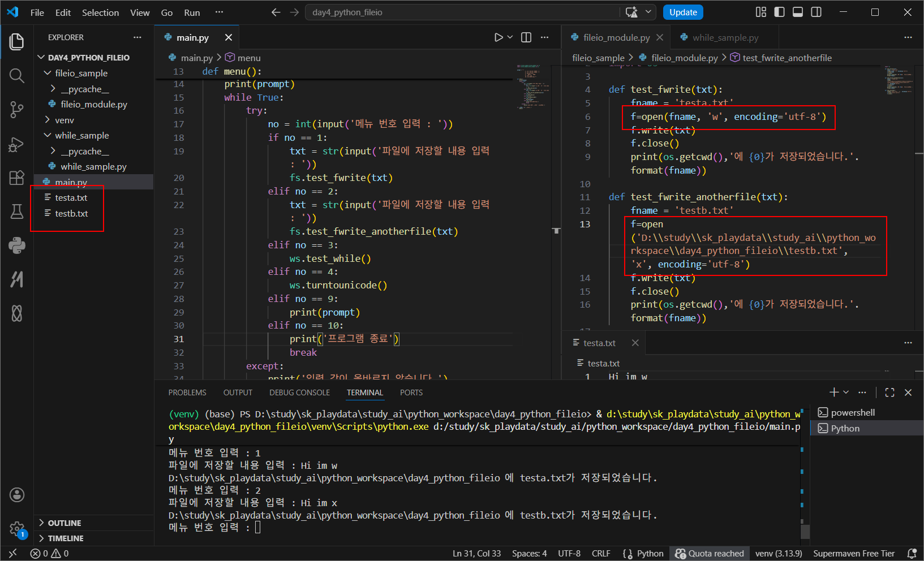This screenshot has height=561, width=924.
Task: Open Run and Debug view
Action: pyautogui.click(x=17, y=144)
